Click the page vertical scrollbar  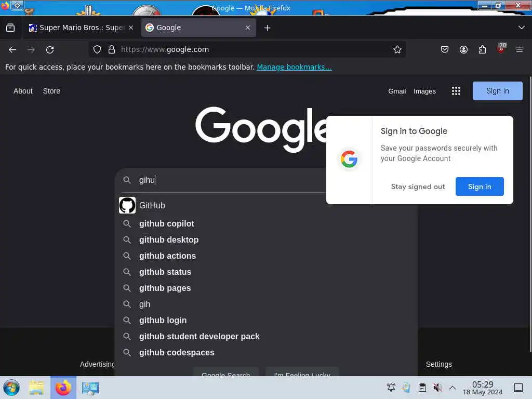[530, 215]
